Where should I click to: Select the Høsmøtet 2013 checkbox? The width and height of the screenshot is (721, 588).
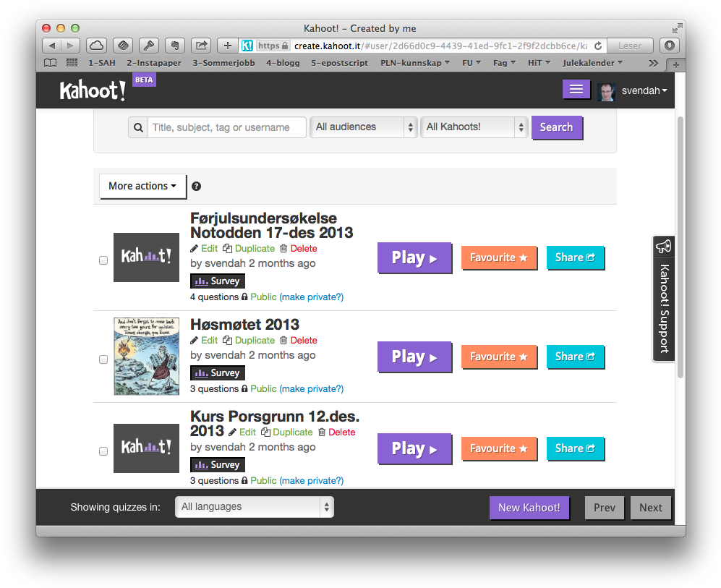pos(103,359)
